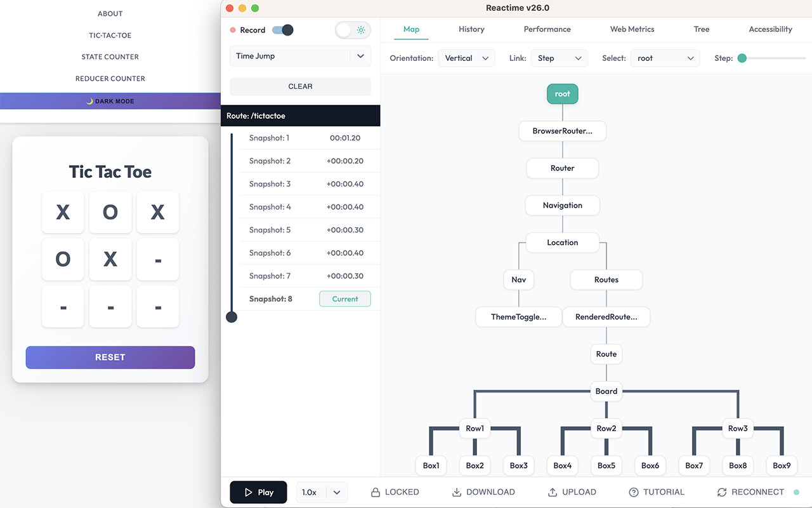This screenshot has width=812, height=508.
Task: Flip Reactime's sun-icon theme toggle
Action: [x=353, y=30]
